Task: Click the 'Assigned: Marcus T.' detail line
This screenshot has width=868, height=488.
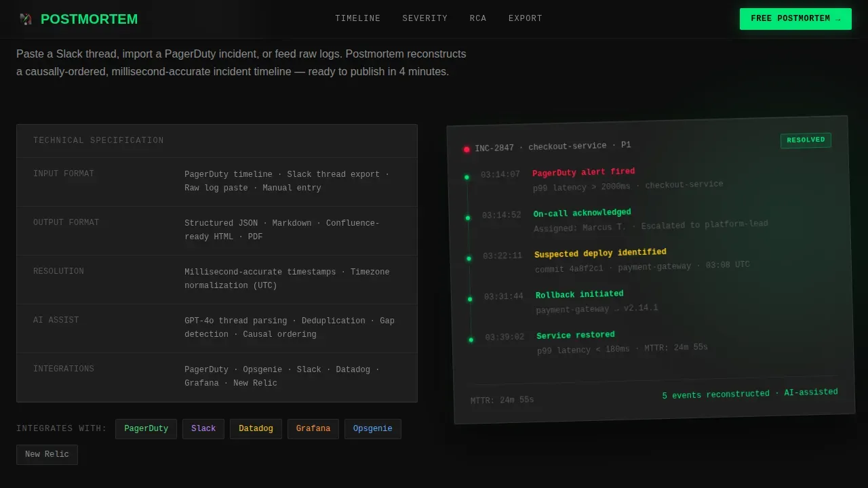Action: tap(651, 226)
